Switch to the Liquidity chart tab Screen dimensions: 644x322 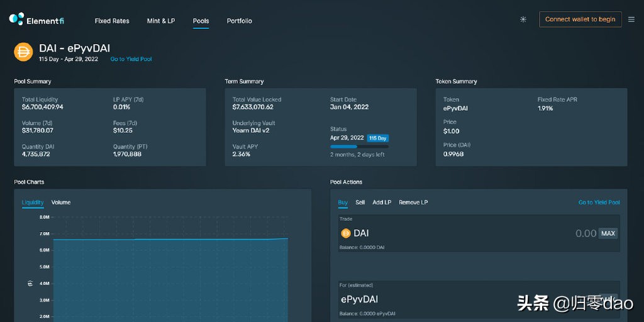[x=33, y=203]
